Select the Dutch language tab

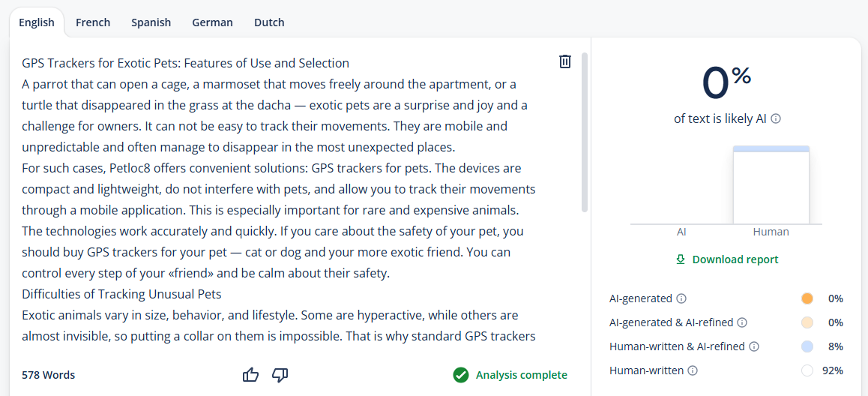pyautogui.click(x=269, y=22)
